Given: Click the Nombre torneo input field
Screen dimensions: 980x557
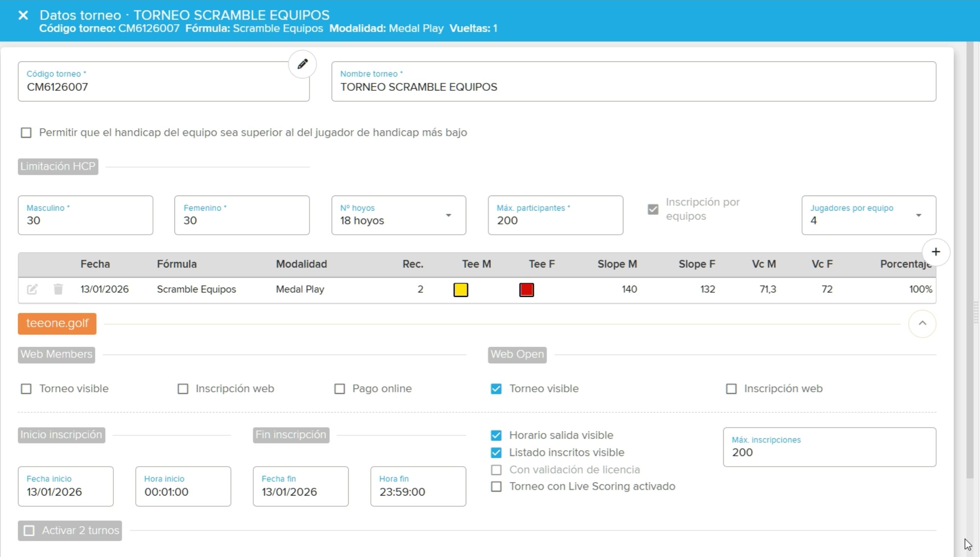Looking at the screenshot, I should [x=633, y=87].
